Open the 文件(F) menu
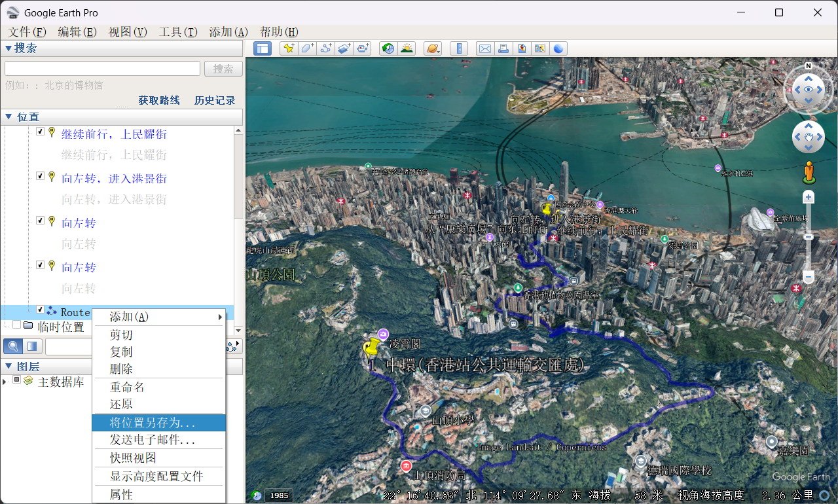 (27, 31)
